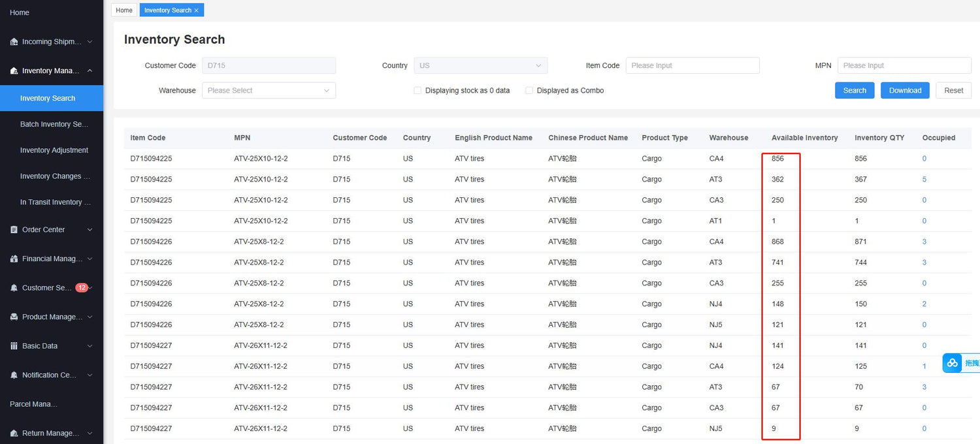
Task: Open Home in the sidebar
Action: point(20,12)
